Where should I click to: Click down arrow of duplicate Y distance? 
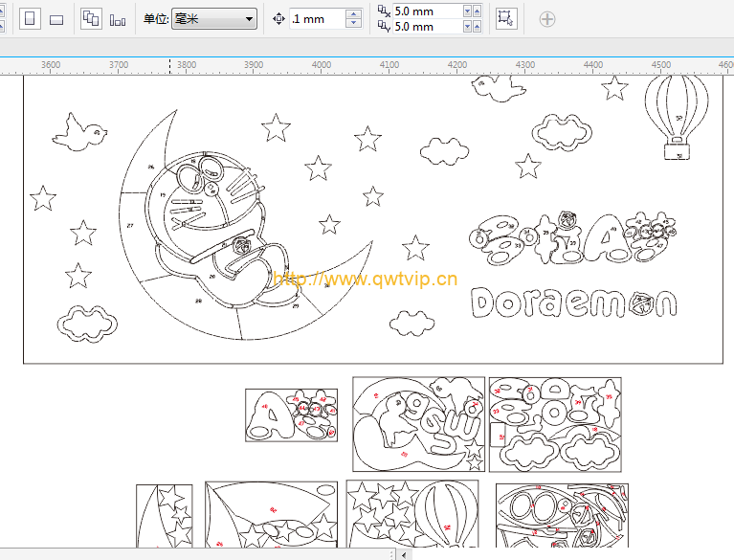(467, 27)
